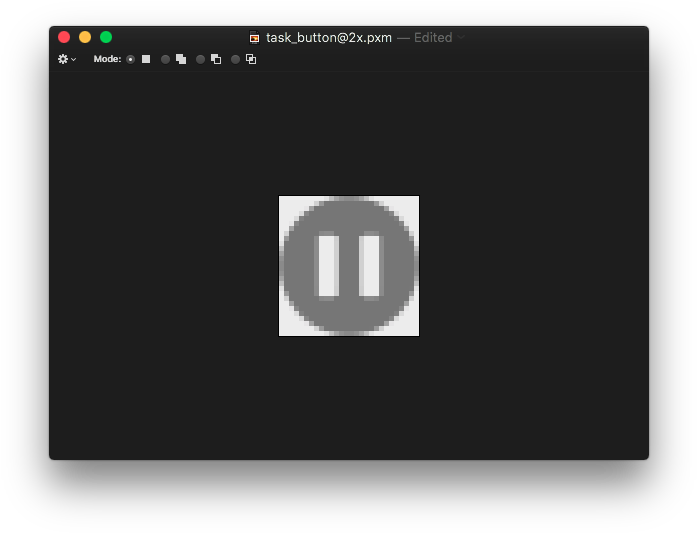Click the Mode label in toolbar

(x=107, y=59)
